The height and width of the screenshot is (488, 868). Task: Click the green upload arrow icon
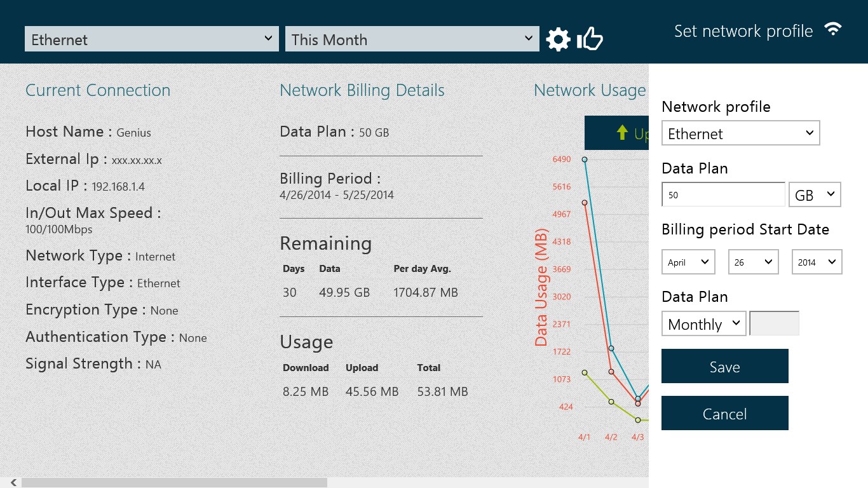pyautogui.click(x=622, y=132)
